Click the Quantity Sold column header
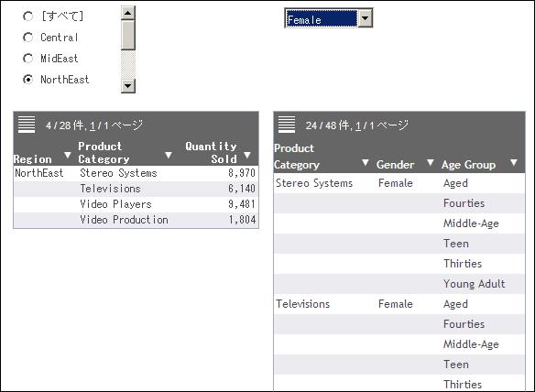The height and width of the screenshot is (392, 535). 211,153
